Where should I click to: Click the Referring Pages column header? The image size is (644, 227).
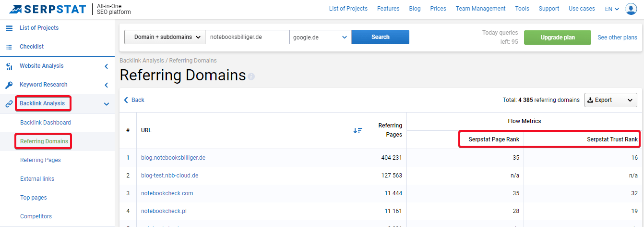(390, 130)
